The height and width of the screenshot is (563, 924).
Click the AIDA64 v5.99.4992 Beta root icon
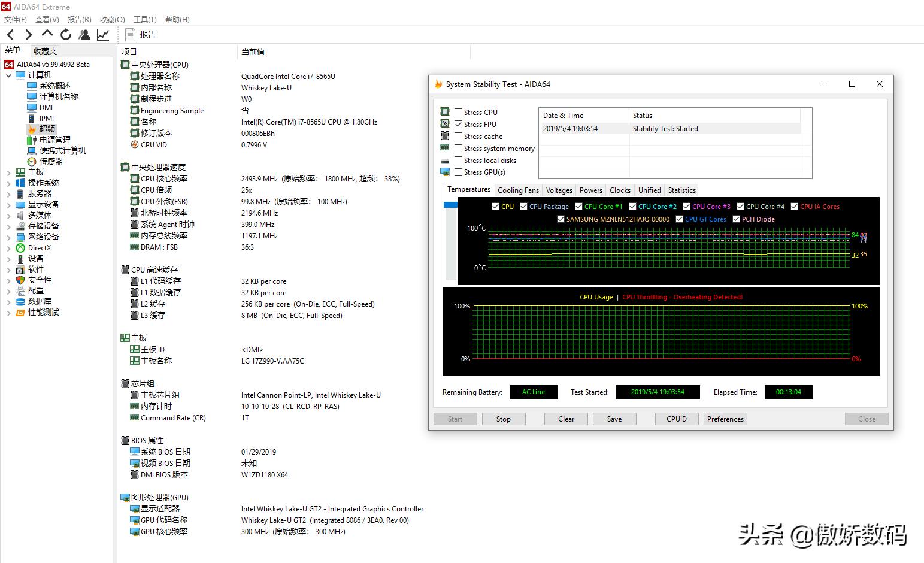[x=9, y=64]
